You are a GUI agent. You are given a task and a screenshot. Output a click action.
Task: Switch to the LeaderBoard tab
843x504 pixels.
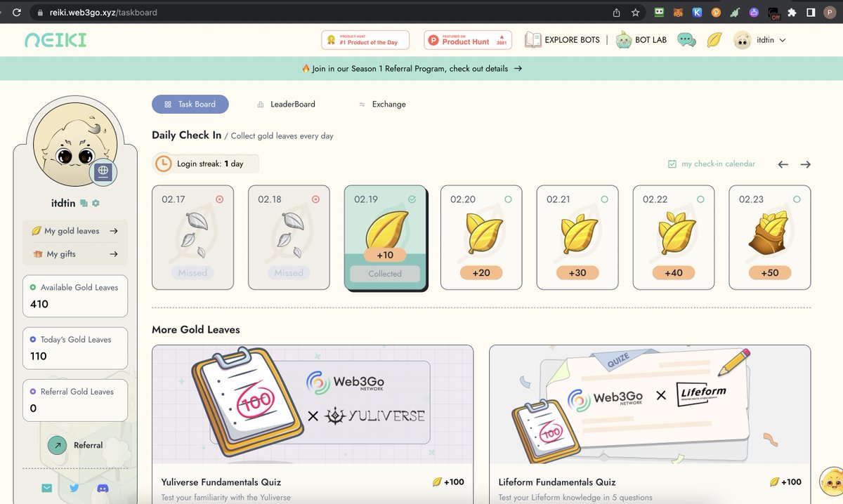(x=286, y=104)
